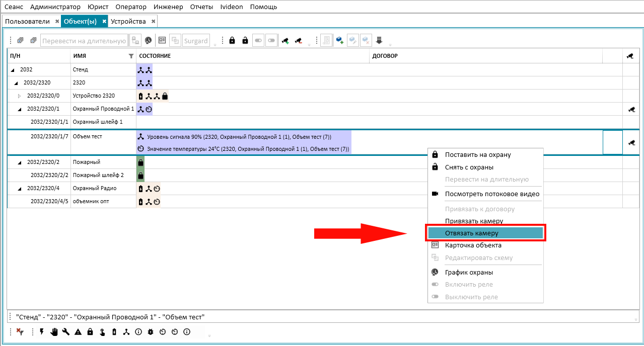Open the Ivideon menu
Image resolution: width=644 pixels, height=346 pixels.
pos(232,7)
